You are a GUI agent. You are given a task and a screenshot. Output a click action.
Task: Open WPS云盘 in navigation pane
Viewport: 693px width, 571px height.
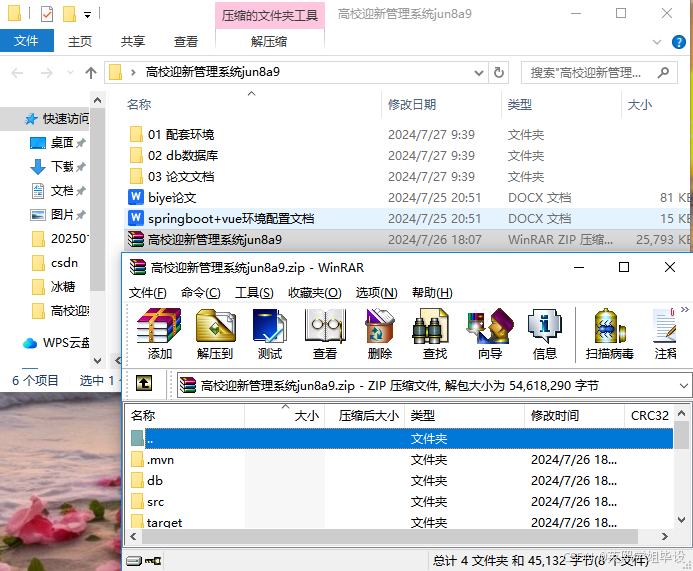click(x=56, y=343)
